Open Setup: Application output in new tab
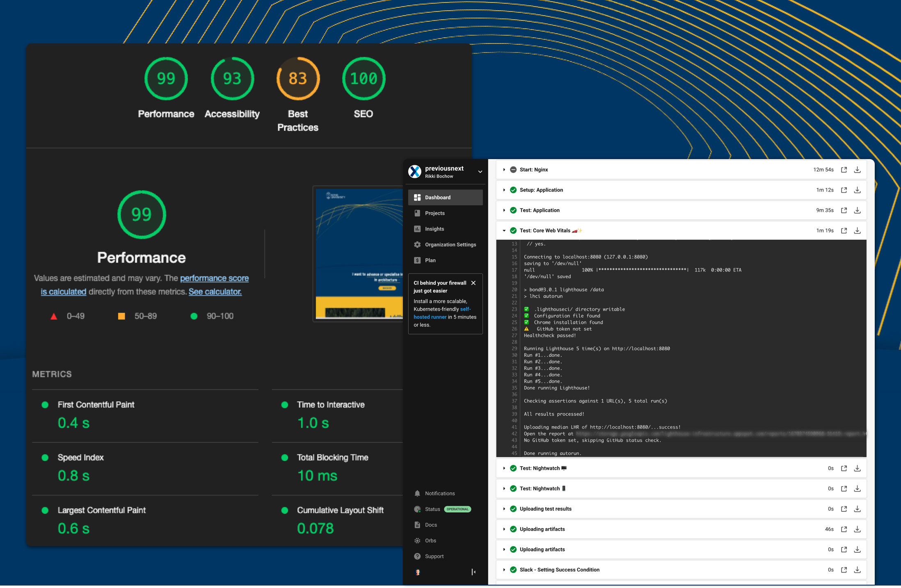The height and width of the screenshot is (588, 901). (x=844, y=190)
